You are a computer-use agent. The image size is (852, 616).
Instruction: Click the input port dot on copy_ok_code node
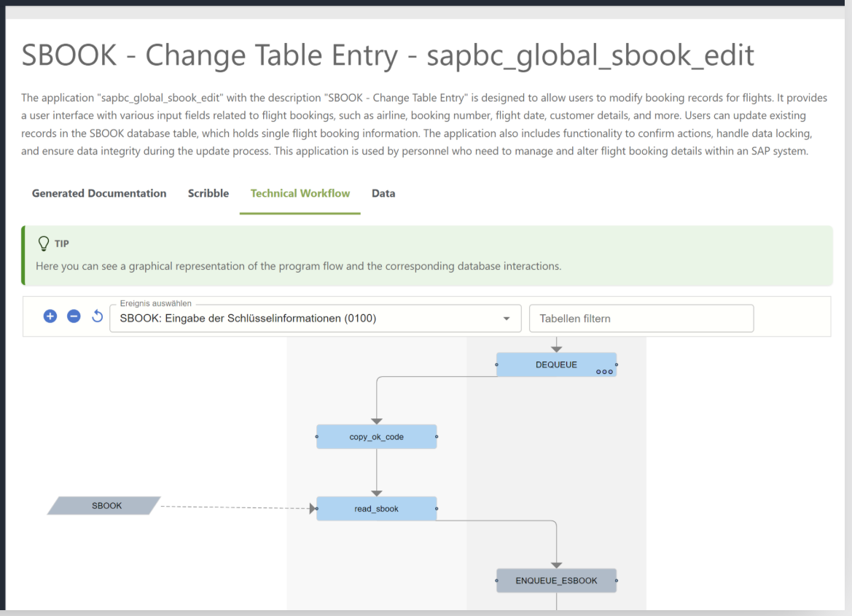[318, 436]
